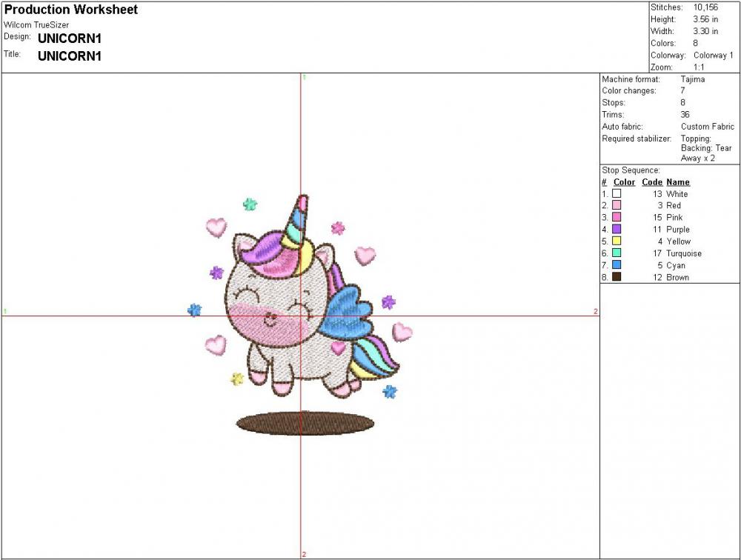Click the Production Worksheet heading
The image size is (741, 560).
71,10
